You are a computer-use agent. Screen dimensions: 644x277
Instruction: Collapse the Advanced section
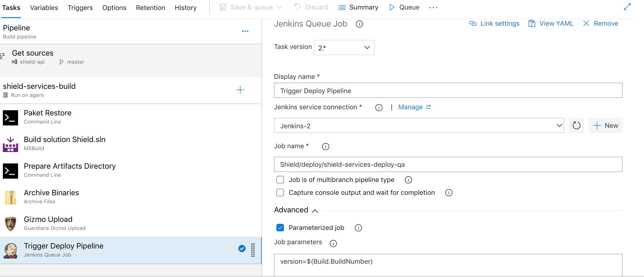315,210
